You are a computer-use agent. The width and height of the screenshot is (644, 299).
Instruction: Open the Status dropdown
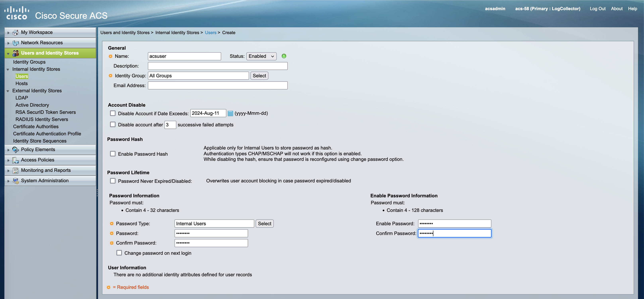[261, 56]
